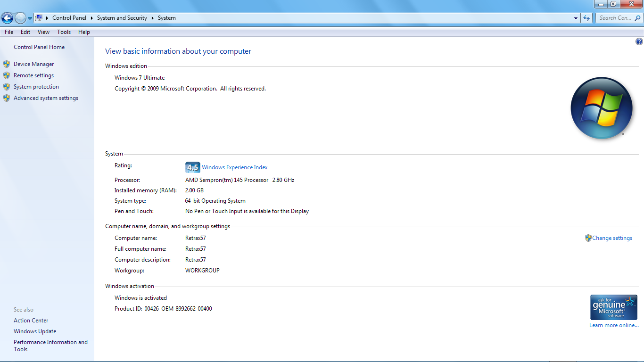
Task: Open Performance Information and Tools link
Action: point(50,346)
